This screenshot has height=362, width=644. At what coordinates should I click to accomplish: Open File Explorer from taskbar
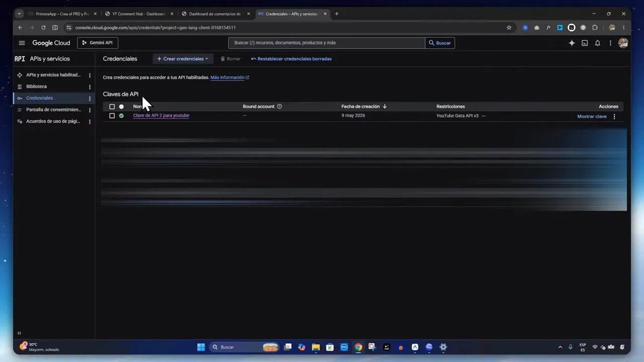316,347
